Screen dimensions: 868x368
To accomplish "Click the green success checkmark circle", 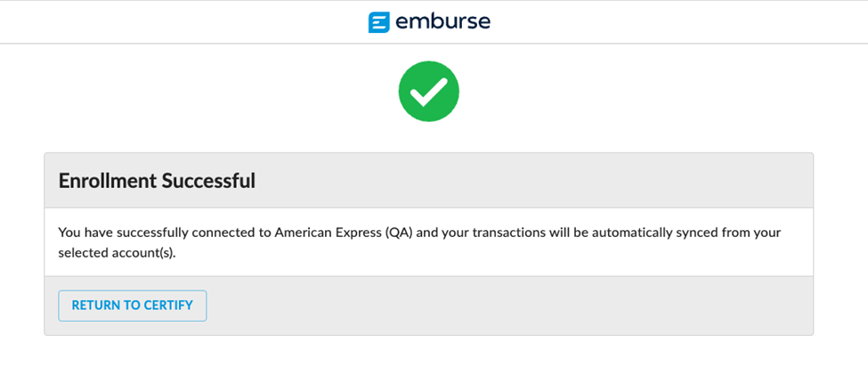I will pos(428,91).
